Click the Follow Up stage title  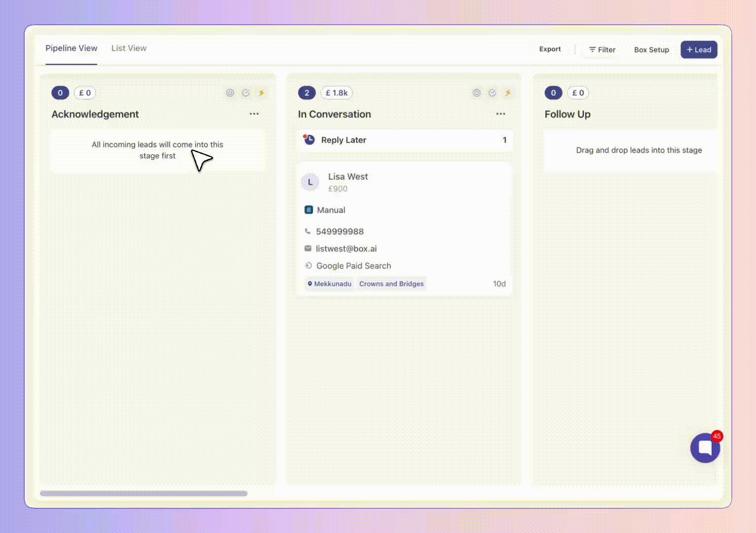(x=567, y=114)
